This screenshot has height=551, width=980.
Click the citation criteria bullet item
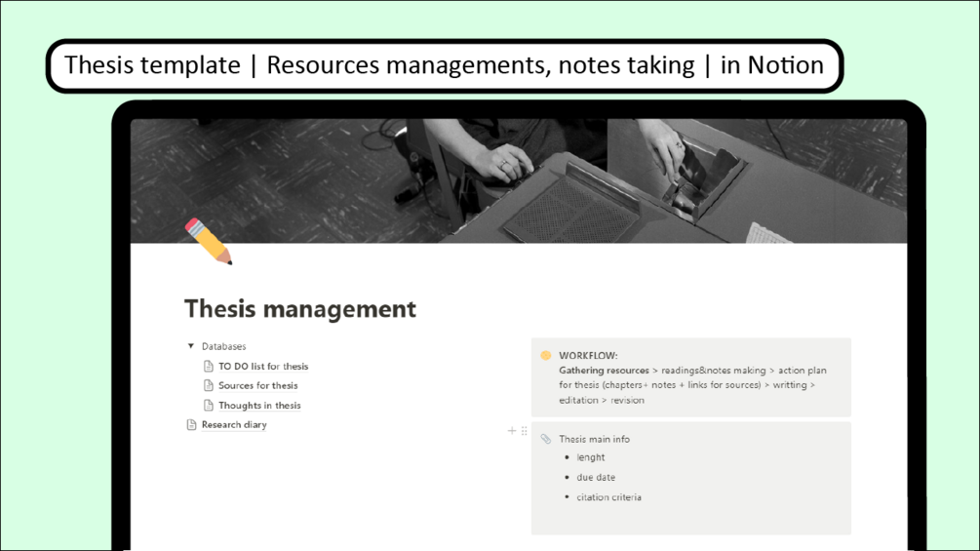pyautogui.click(x=608, y=497)
